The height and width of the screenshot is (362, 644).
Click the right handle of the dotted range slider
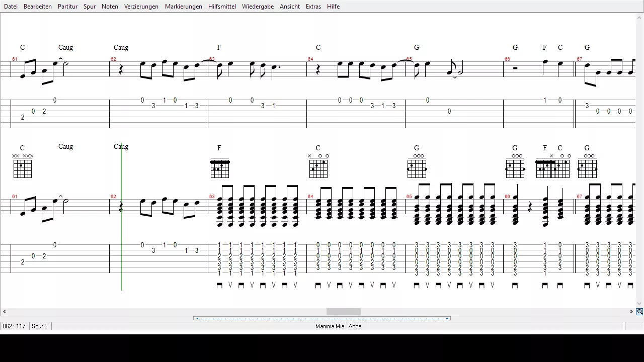(x=447, y=318)
